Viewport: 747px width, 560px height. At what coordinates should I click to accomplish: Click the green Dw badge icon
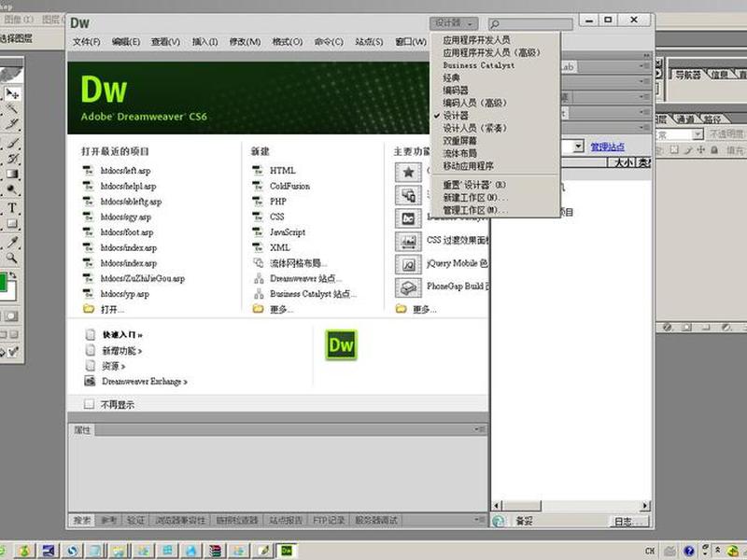coord(341,345)
